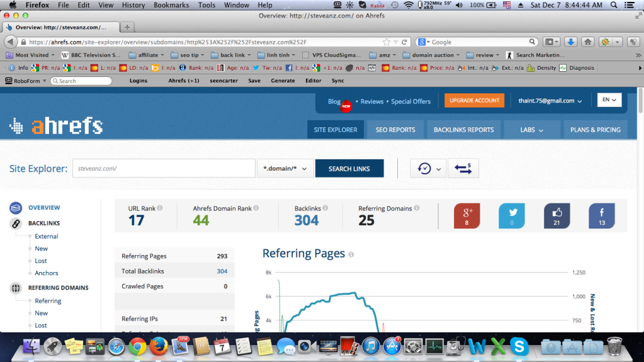Click the Facebook likes thumbs-up icon

(557, 216)
